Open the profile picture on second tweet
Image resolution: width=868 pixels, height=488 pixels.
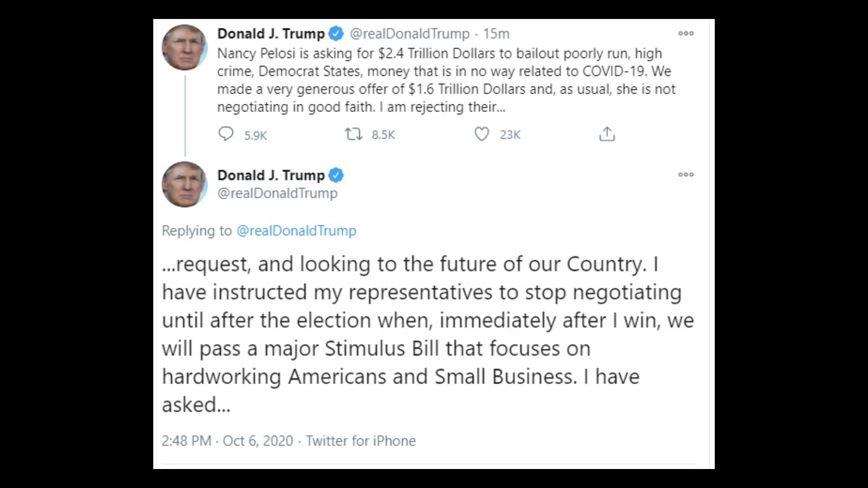(x=184, y=184)
